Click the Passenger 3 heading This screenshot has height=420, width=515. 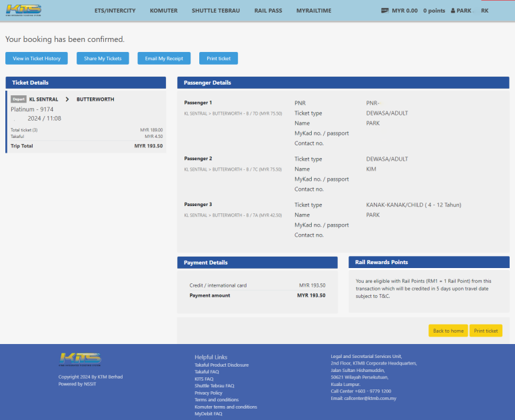198,205
